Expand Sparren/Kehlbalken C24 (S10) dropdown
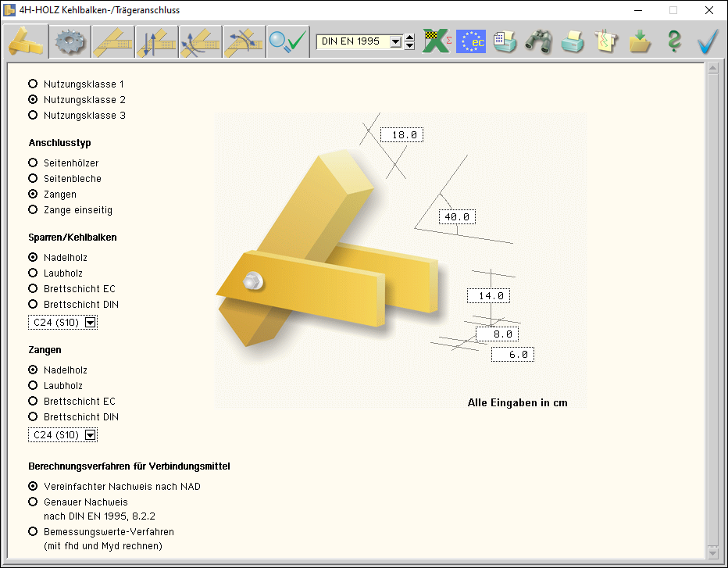The height and width of the screenshot is (568, 728). [x=90, y=323]
